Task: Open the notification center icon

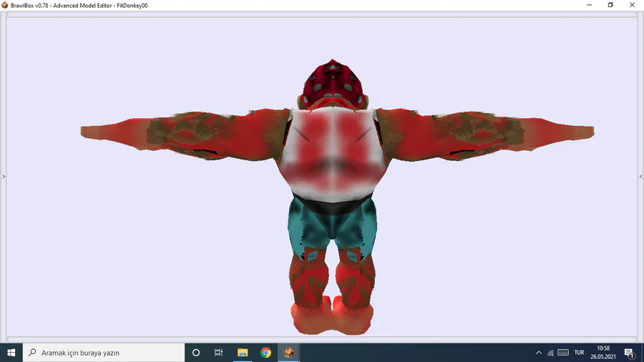Action: pyautogui.click(x=630, y=353)
